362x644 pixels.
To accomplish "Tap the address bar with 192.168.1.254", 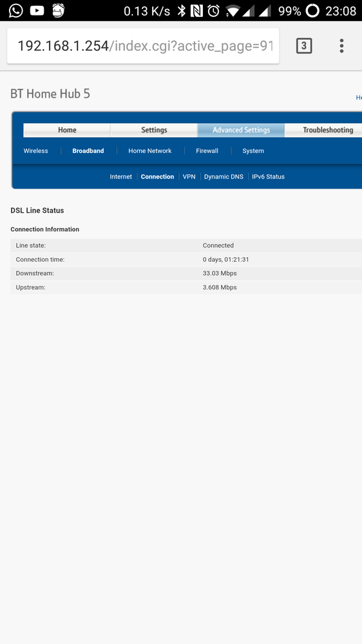I will (143, 46).
